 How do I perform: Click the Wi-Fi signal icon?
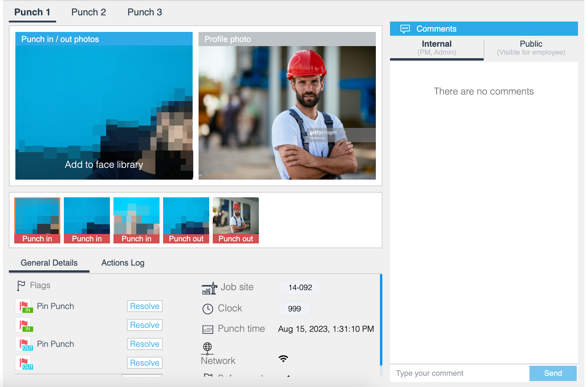point(283,359)
